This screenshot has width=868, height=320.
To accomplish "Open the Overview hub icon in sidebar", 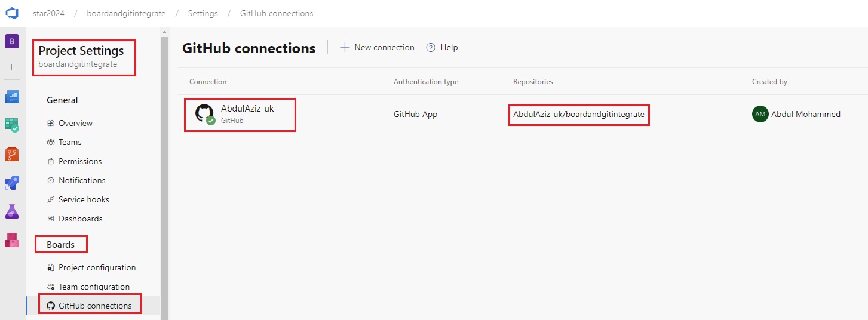I will point(12,96).
